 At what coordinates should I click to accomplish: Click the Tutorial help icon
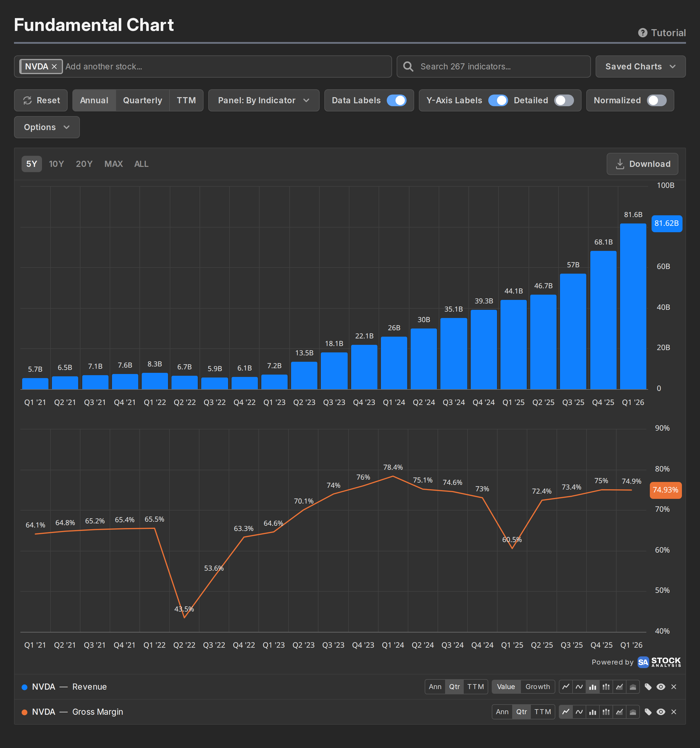point(643,33)
